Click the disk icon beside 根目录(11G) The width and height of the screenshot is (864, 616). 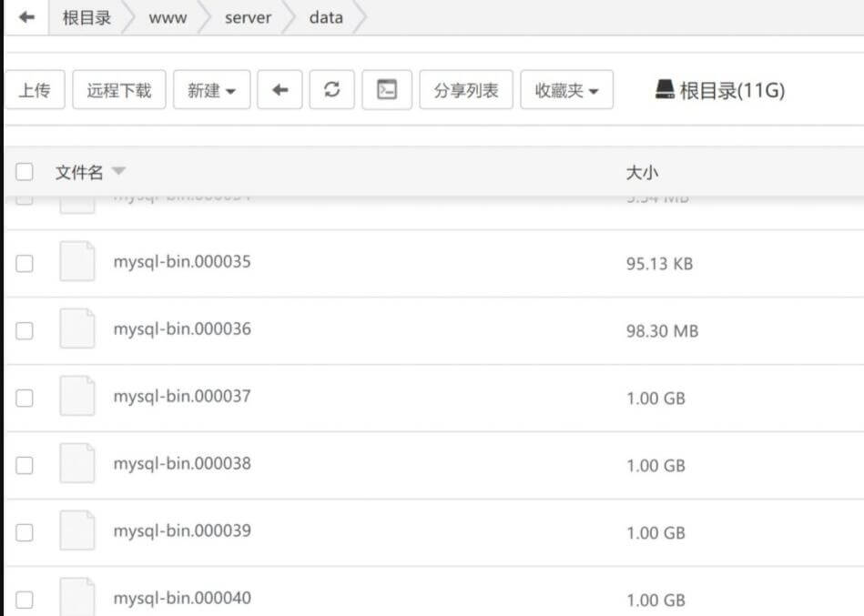click(x=665, y=90)
